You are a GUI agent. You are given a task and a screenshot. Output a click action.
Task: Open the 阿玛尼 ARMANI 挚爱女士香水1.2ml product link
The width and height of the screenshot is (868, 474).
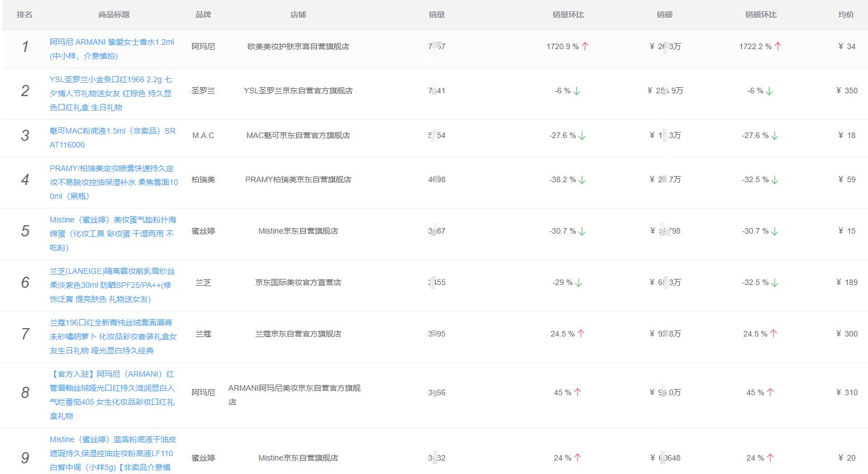pyautogui.click(x=112, y=49)
